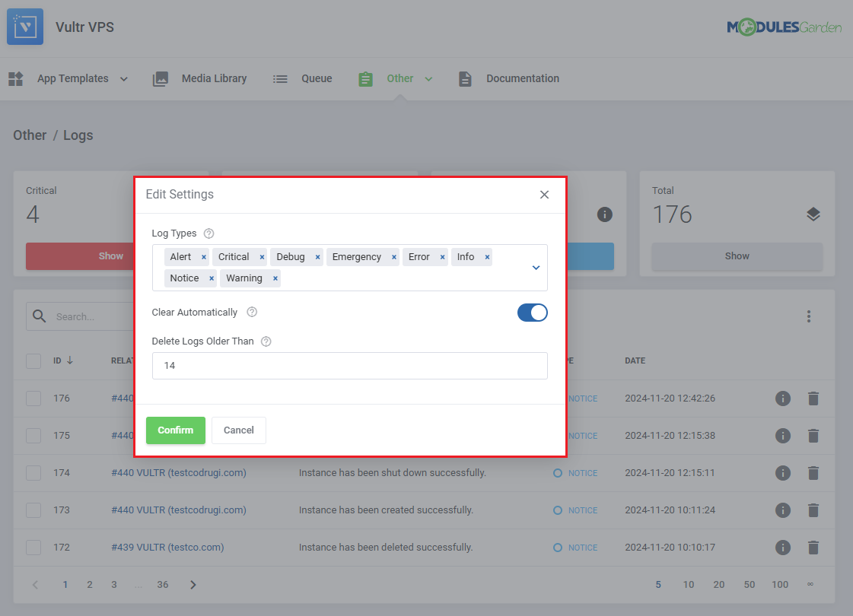Image resolution: width=853 pixels, height=616 pixels.
Task: Go to page 36 of logs
Action: pyautogui.click(x=163, y=585)
